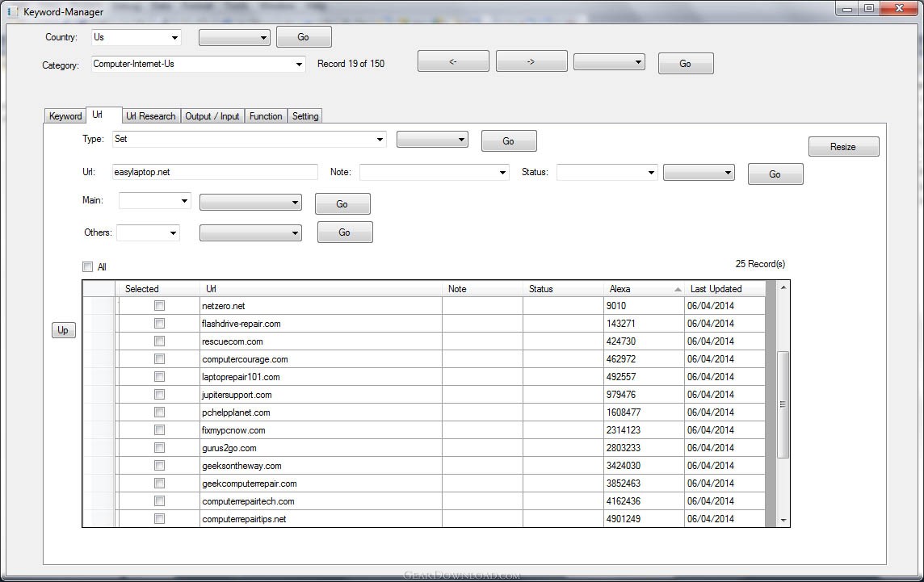
Task: Click the table's scroll down arrow
Action: point(783,521)
